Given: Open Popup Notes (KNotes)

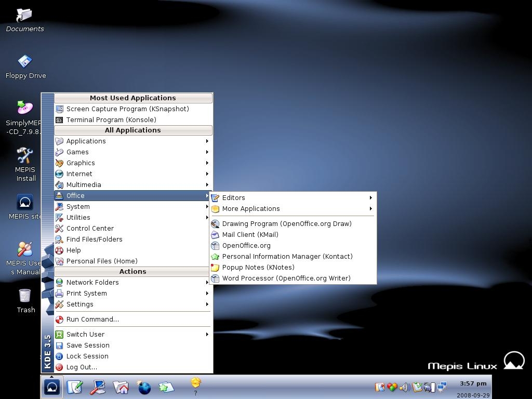Looking at the screenshot, I should click(293, 267).
